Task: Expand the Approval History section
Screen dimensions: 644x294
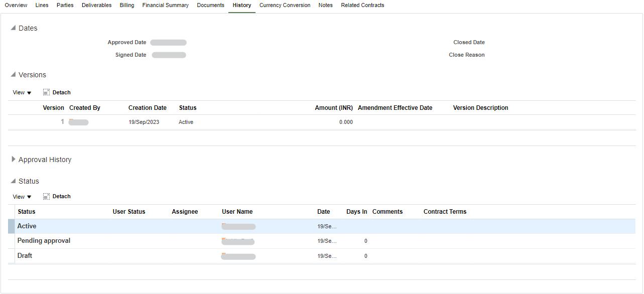Action: [14, 160]
